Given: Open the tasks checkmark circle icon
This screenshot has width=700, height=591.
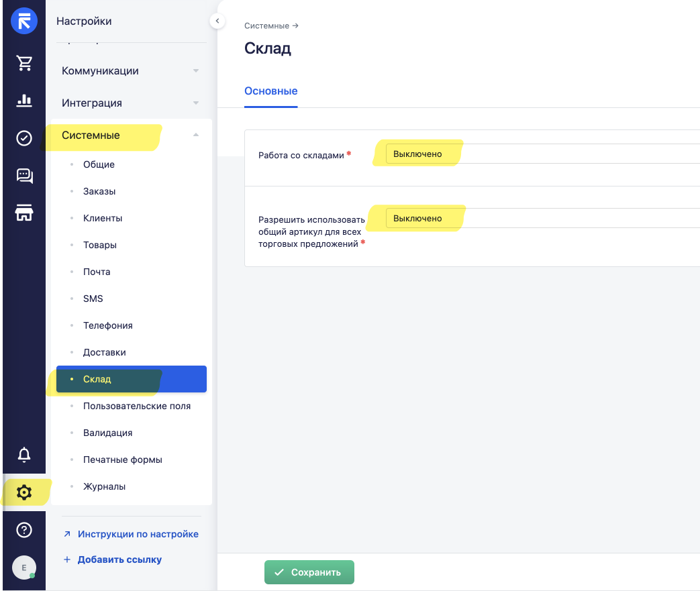Looking at the screenshot, I should click(x=24, y=138).
